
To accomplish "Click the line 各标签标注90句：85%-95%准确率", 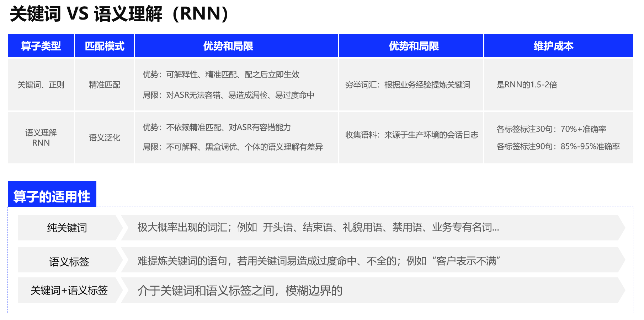I will (558, 146).
